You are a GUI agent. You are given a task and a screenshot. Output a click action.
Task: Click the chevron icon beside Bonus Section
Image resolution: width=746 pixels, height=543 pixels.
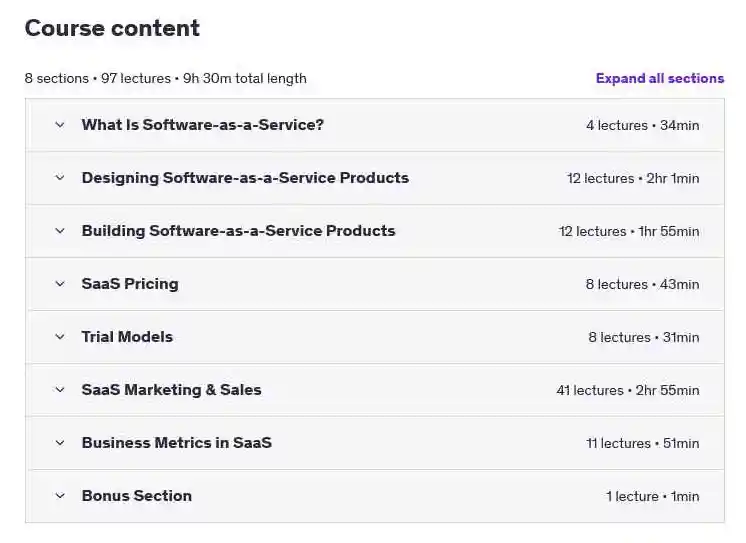coord(60,496)
